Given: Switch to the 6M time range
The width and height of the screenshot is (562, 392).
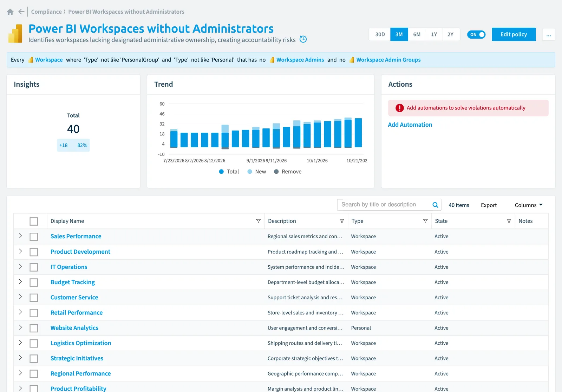Looking at the screenshot, I should pyautogui.click(x=417, y=34).
